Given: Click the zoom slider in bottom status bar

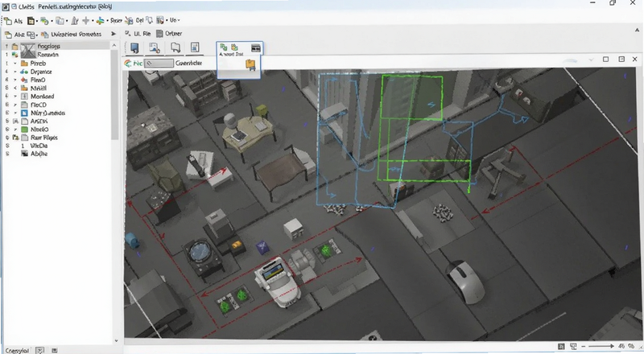Looking at the screenshot, I should click(600, 347).
